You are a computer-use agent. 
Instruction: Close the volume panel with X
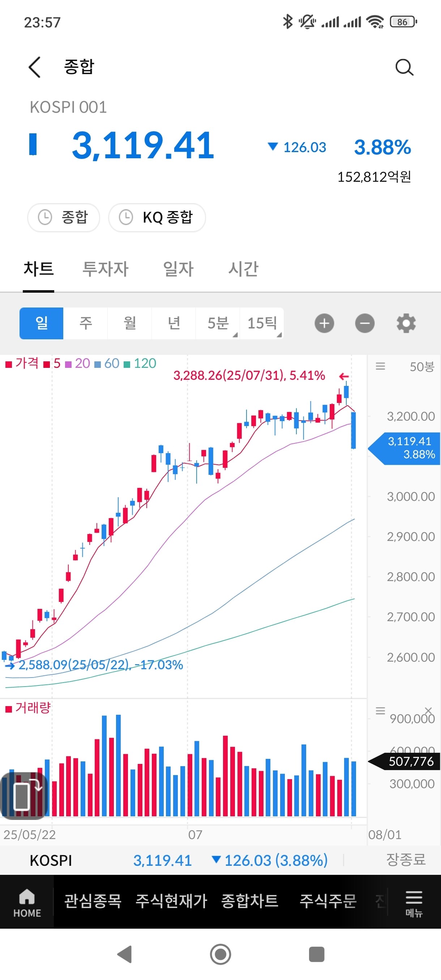428,710
